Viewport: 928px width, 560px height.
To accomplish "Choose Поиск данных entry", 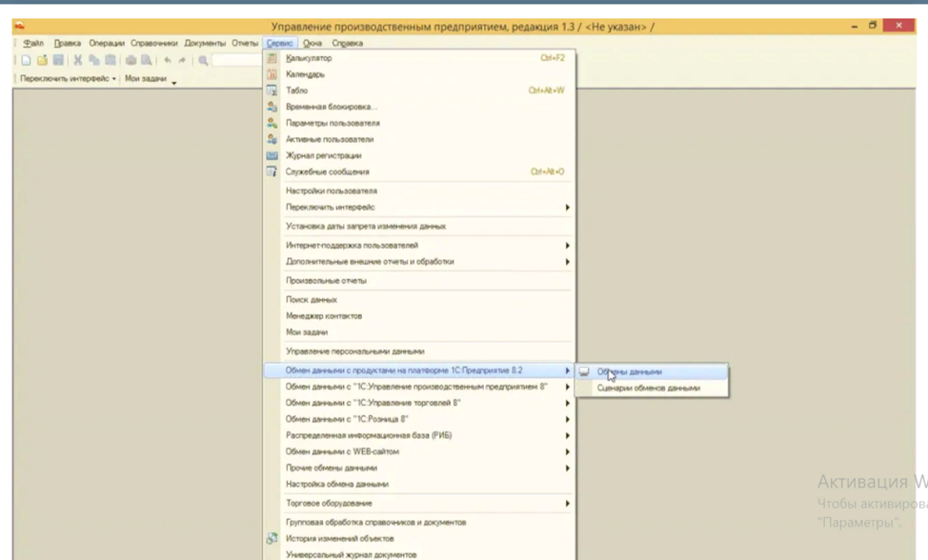I will click(x=419, y=300).
